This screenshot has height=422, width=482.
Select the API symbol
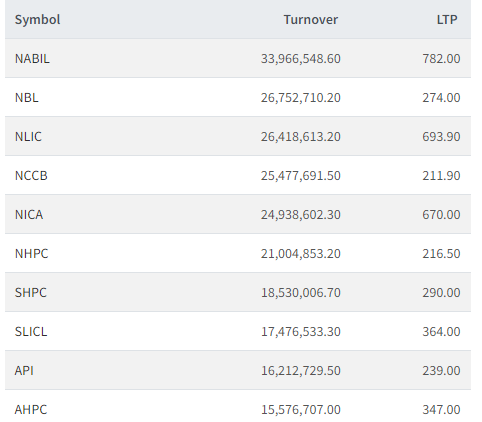click(x=24, y=371)
